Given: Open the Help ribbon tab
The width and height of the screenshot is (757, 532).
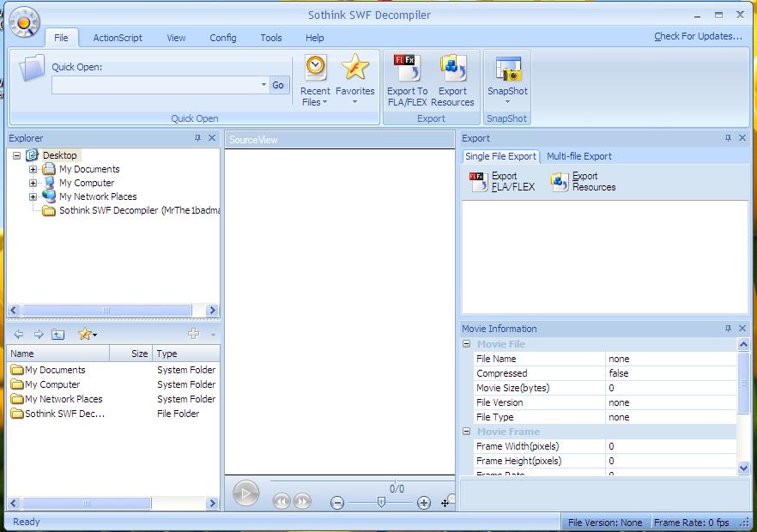Looking at the screenshot, I should click(314, 38).
